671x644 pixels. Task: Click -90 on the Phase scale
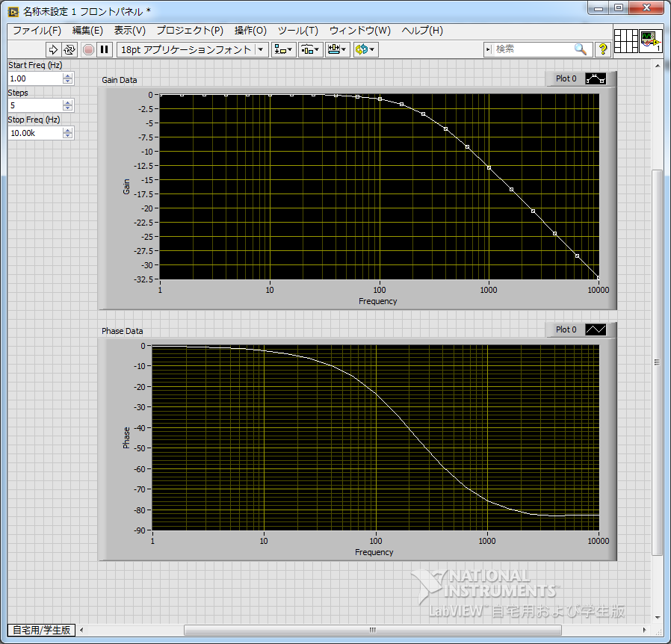coord(140,530)
